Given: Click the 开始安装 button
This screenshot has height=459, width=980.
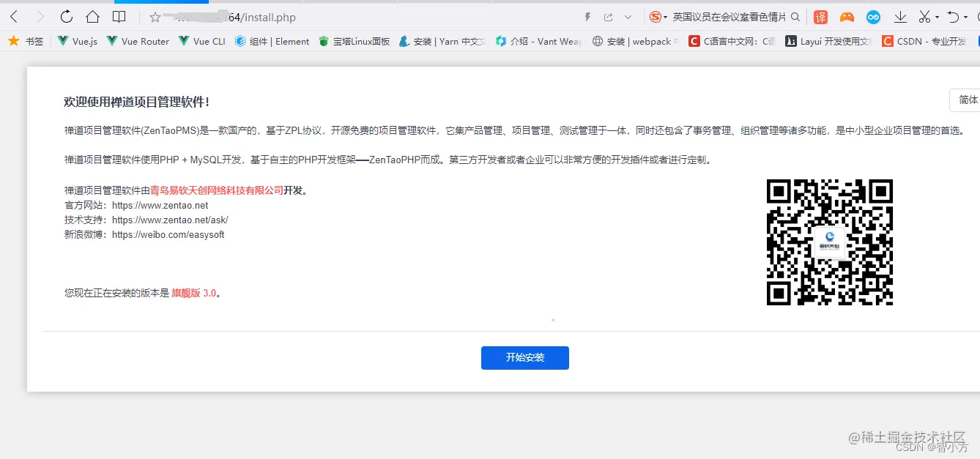Looking at the screenshot, I should (524, 358).
